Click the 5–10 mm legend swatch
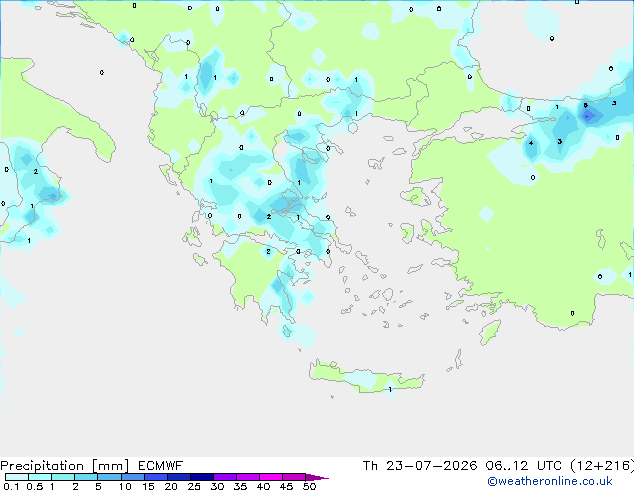Image resolution: width=634 pixels, height=490 pixels. [109, 477]
